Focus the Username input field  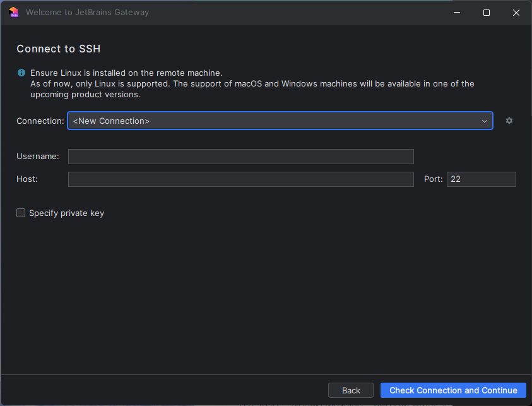pyautogui.click(x=241, y=157)
